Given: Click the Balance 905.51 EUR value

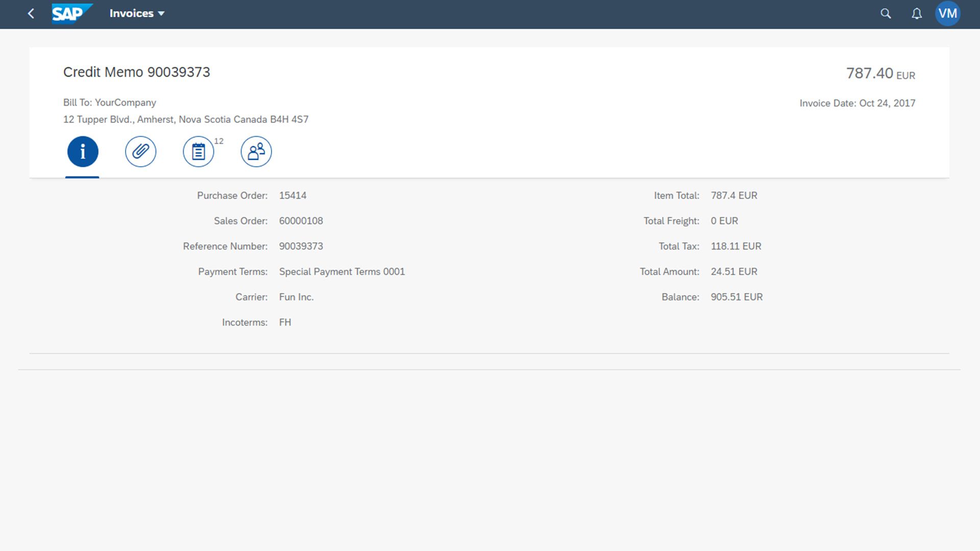Looking at the screenshot, I should click(736, 297).
